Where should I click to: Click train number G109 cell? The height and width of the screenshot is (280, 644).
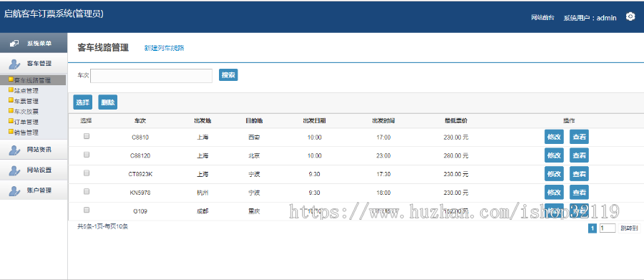coord(140,211)
